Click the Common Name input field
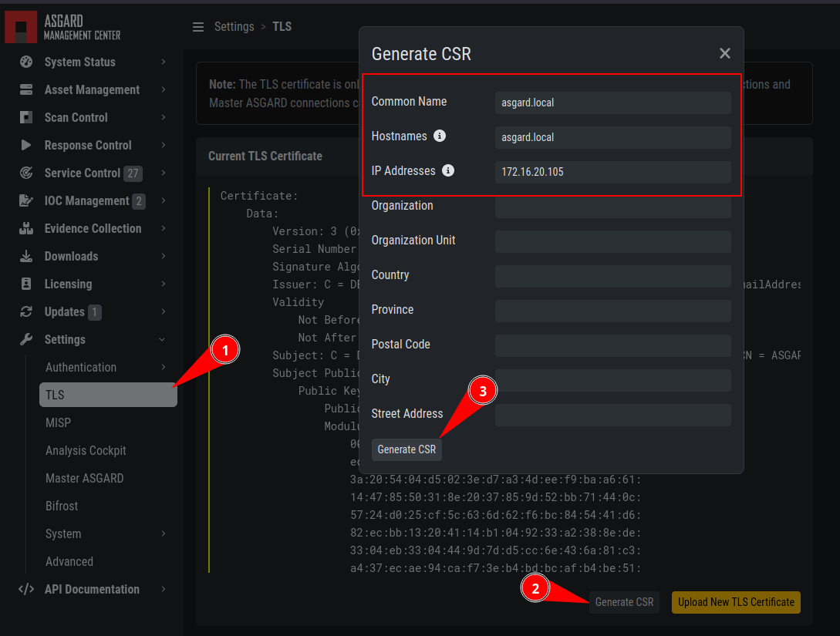This screenshot has height=636, width=840. pos(613,103)
